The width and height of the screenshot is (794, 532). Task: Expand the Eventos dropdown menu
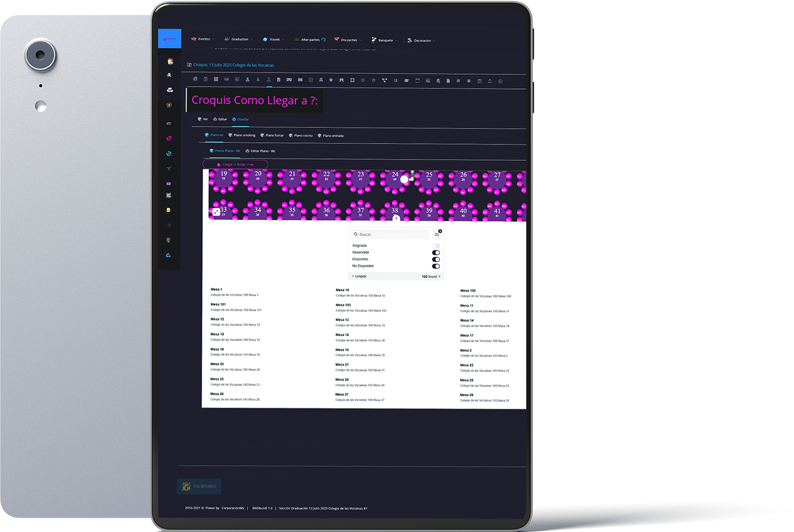[203, 39]
